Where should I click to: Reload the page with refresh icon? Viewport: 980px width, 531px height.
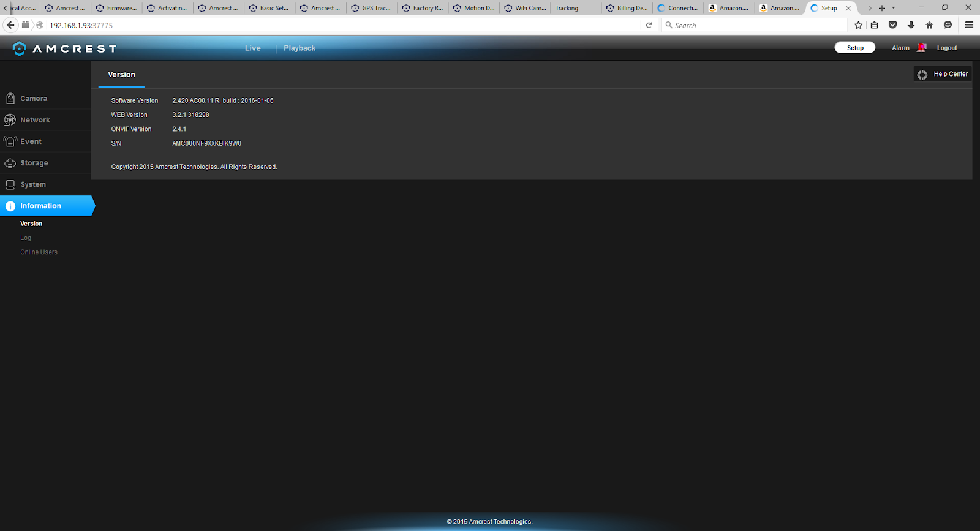click(649, 25)
